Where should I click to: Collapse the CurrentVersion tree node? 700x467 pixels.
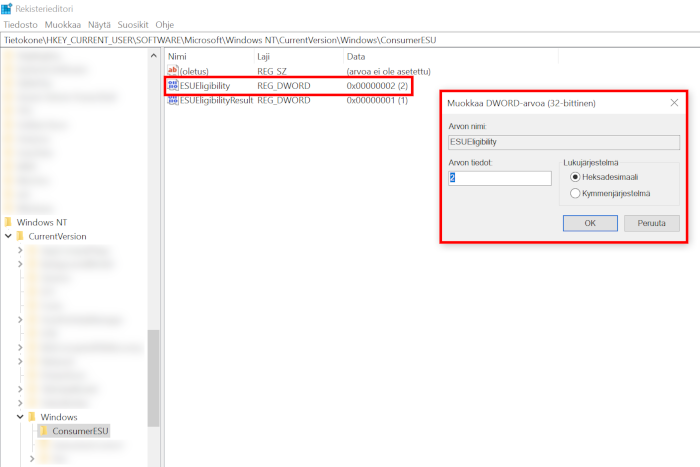click(x=8, y=236)
